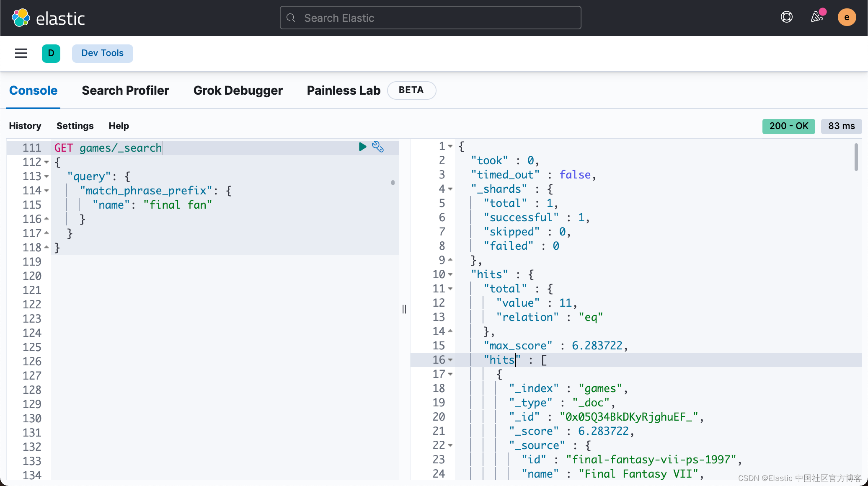Click the response panel vertical scrollbar
This screenshot has height=486, width=868.
pos(856,158)
